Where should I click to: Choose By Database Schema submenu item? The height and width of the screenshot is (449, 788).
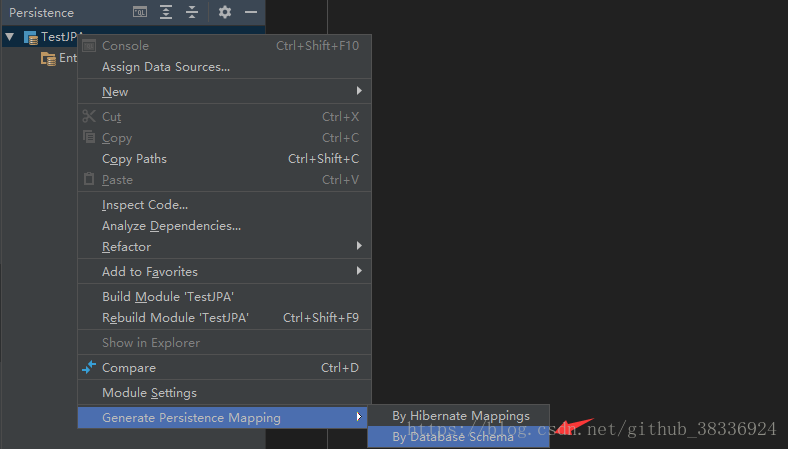pyautogui.click(x=458, y=437)
